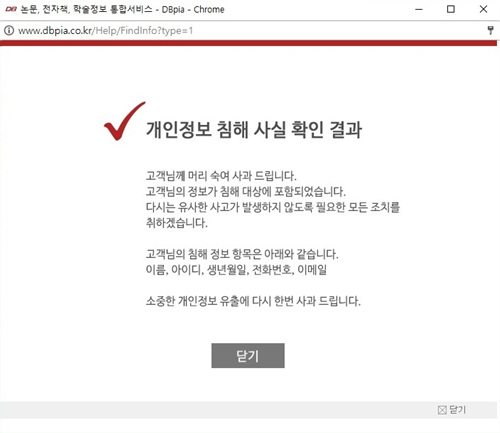
Task: Open the site information icon in address bar
Action: 9,30
